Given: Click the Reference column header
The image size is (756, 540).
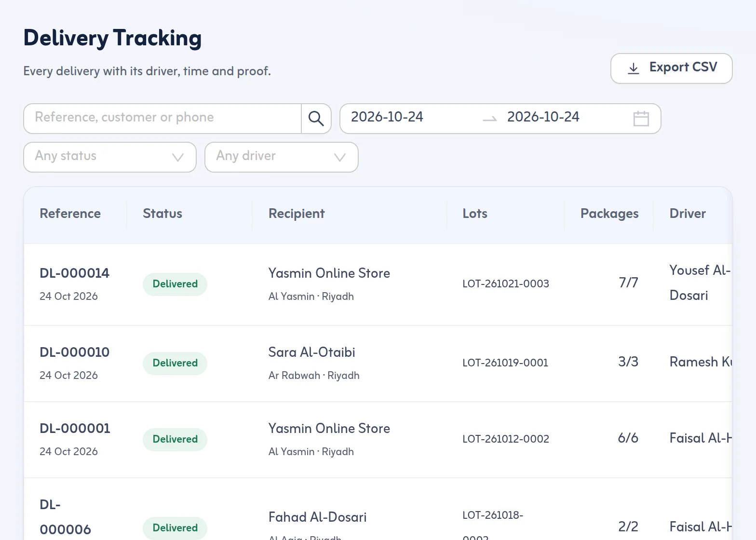Looking at the screenshot, I should coord(70,214).
